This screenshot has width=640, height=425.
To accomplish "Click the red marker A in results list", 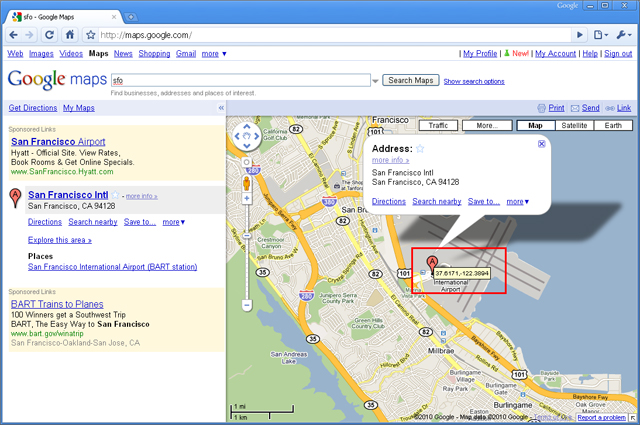I will click(x=15, y=198).
